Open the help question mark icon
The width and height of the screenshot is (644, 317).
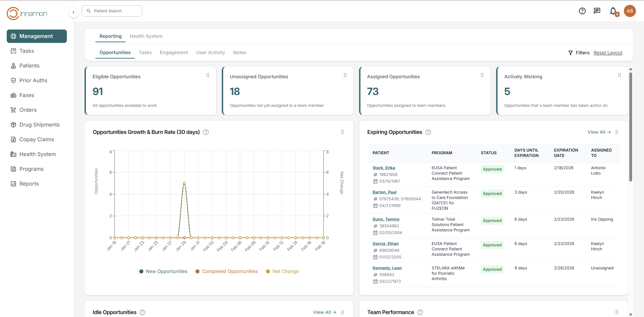(x=582, y=11)
